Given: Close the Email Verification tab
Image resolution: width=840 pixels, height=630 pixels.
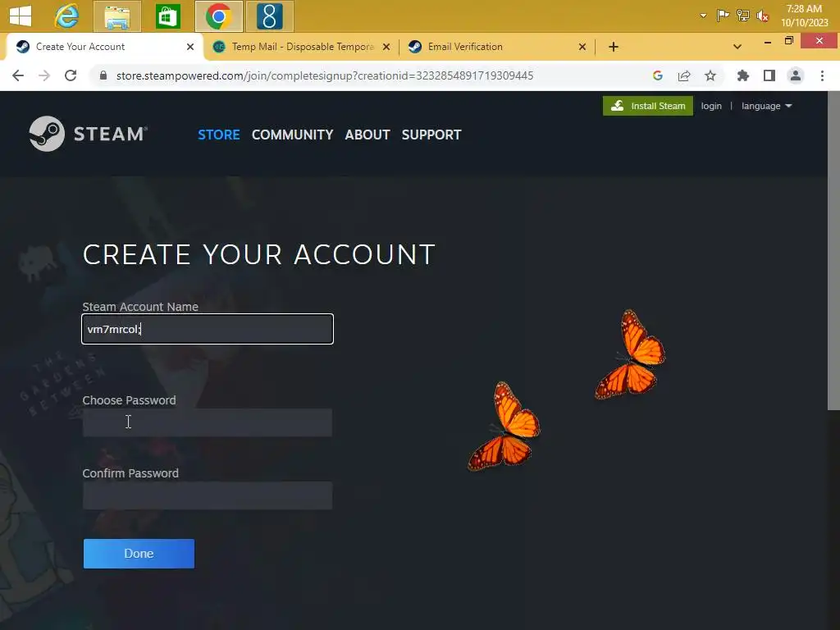Looking at the screenshot, I should tap(582, 47).
